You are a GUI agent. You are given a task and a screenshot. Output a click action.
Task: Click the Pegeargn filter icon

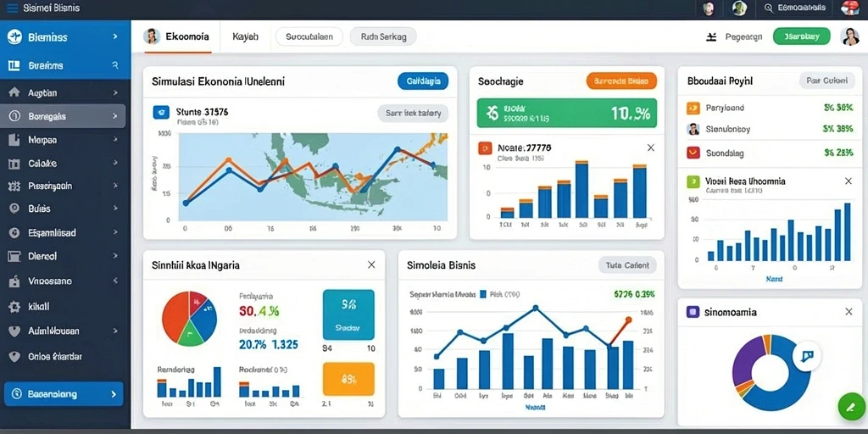point(712,37)
